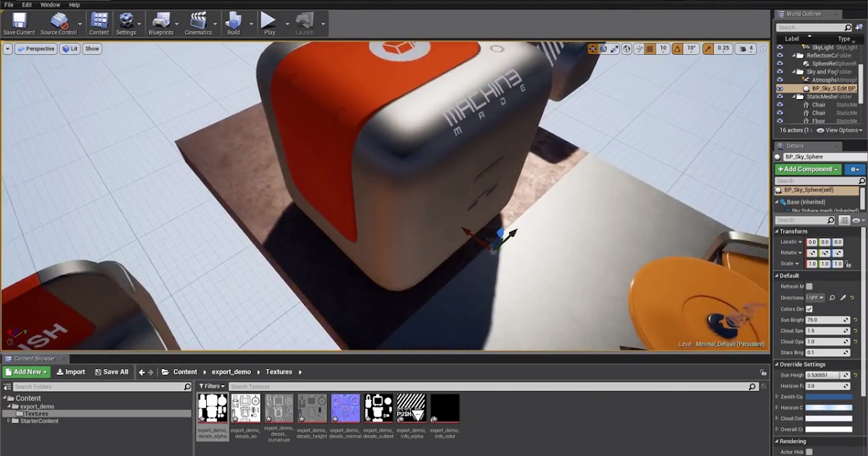Image resolution: width=868 pixels, height=456 pixels.
Task: Click the Launch toolbar icon
Action: pyautogui.click(x=305, y=23)
